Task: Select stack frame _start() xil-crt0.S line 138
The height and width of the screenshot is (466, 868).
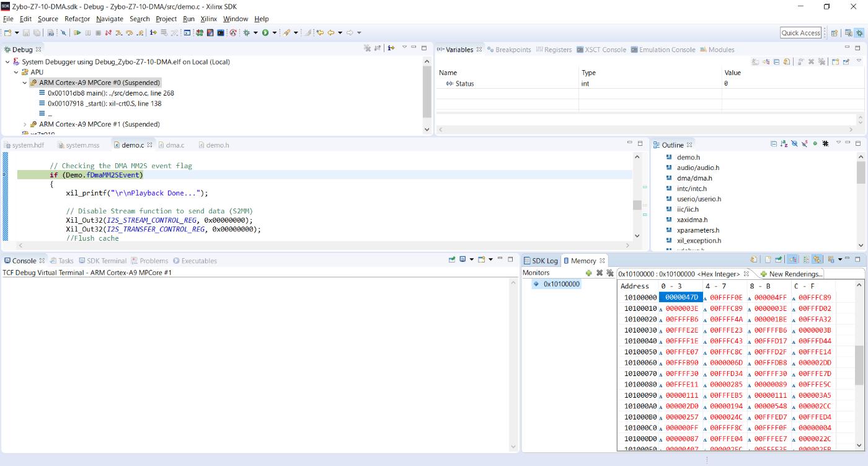Action: (x=100, y=104)
